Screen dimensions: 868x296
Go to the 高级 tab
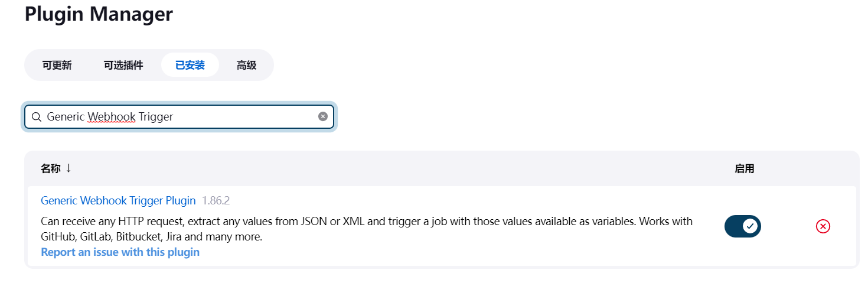point(246,65)
